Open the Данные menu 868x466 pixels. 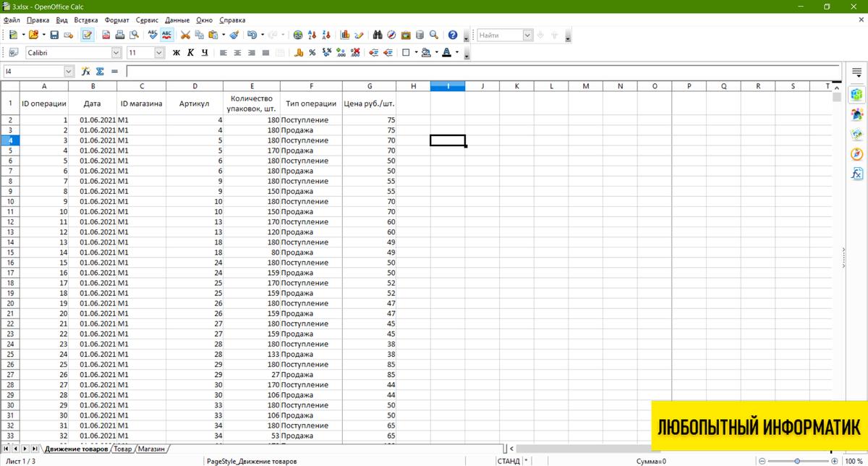click(x=177, y=20)
